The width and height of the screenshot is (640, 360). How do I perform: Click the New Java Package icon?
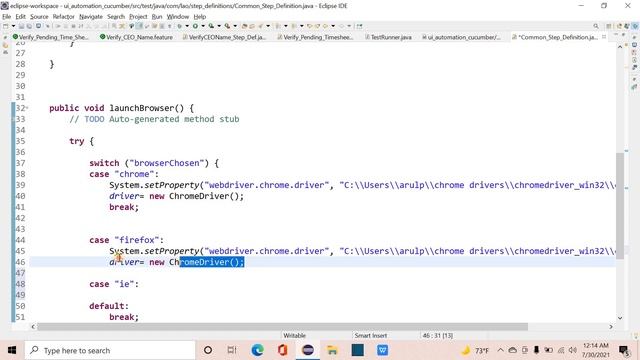click(x=244, y=26)
